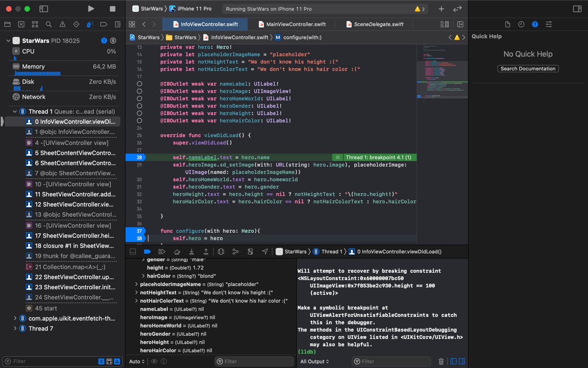Viewport: 588px width, 368px height.
Task: Open the Breakpoint navigator icon
Action: click(x=104, y=24)
